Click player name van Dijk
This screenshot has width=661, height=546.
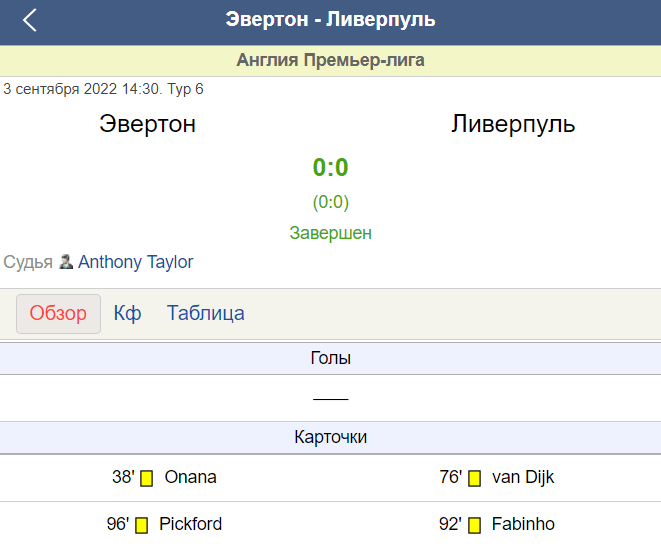coord(523,478)
